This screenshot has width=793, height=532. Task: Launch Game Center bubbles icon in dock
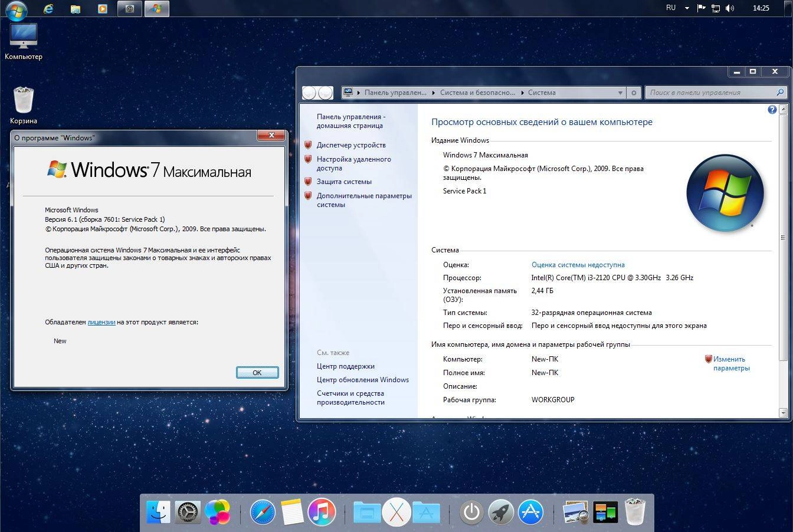coord(218,512)
